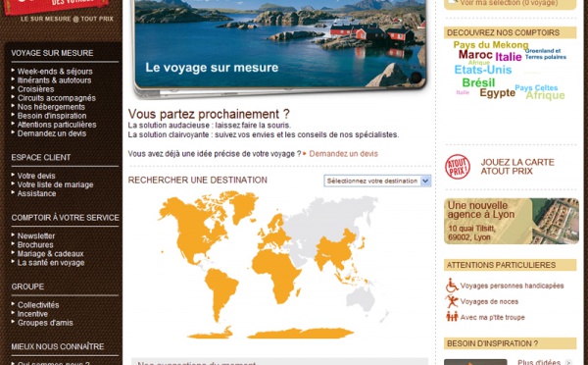The height and width of the screenshot is (365, 588).
Task: Select Maroc in the tag cloud
Action: point(475,55)
